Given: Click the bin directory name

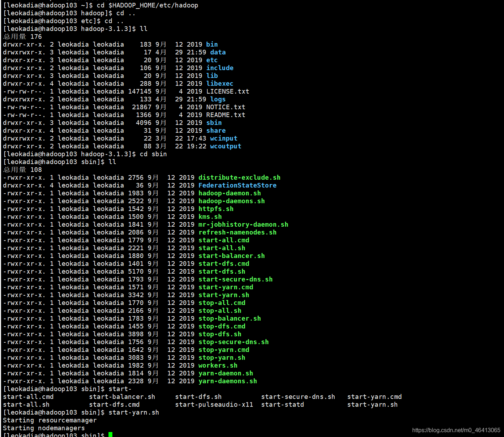Looking at the screenshot, I should coord(212,44).
